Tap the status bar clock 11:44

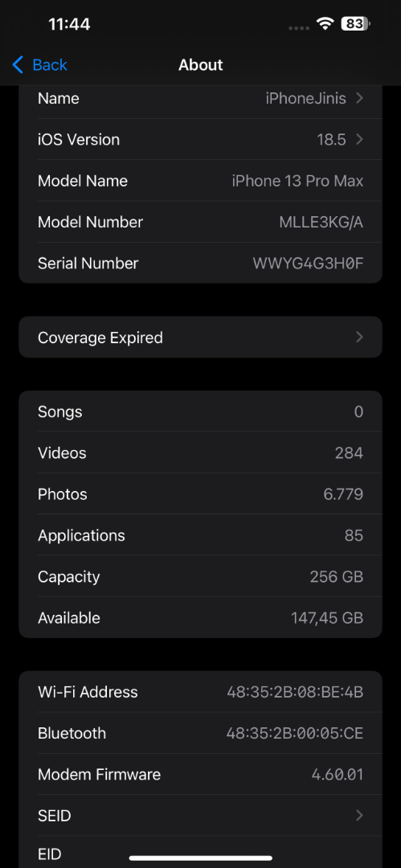pyautogui.click(x=69, y=24)
